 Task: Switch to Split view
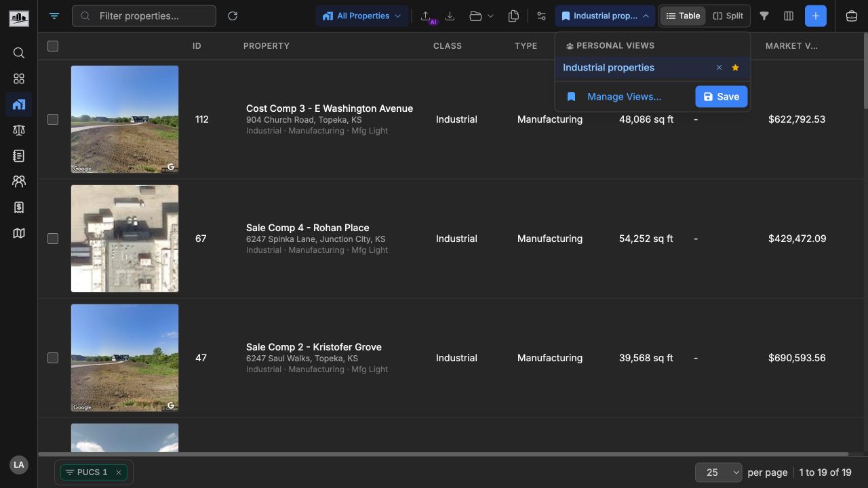click(728, 16)
